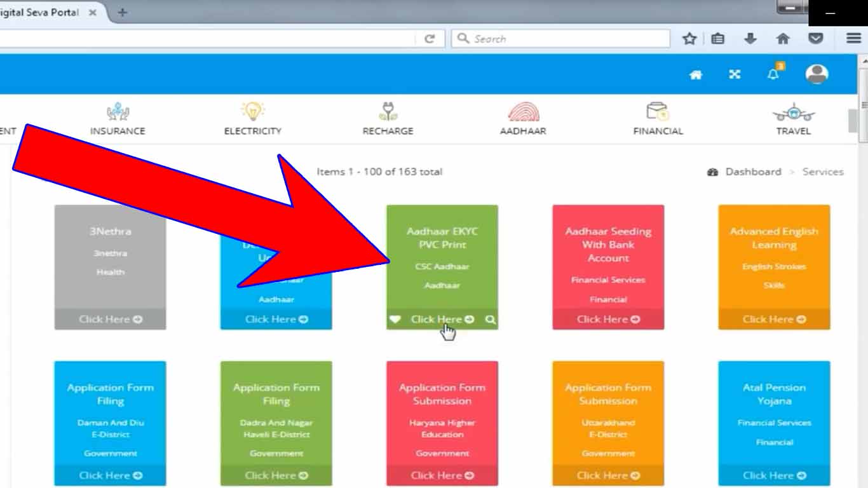Open the Aadhaar fingerprint icon
868x488 pixels.
click(523, 112)
